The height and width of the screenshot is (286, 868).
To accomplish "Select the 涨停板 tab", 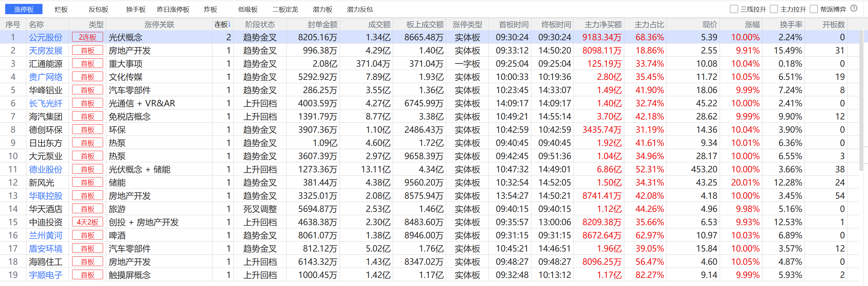I will point(24,9).
